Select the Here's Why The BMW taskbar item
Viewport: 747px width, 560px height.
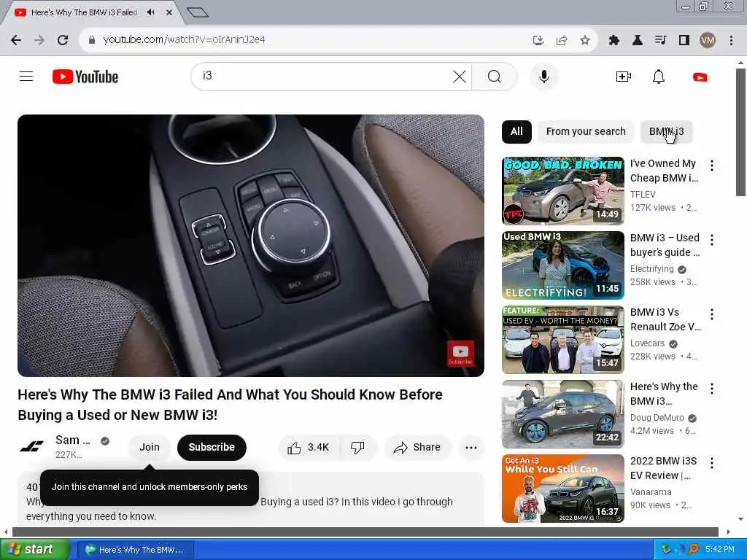pyautogui.click(x=135, y=550)
